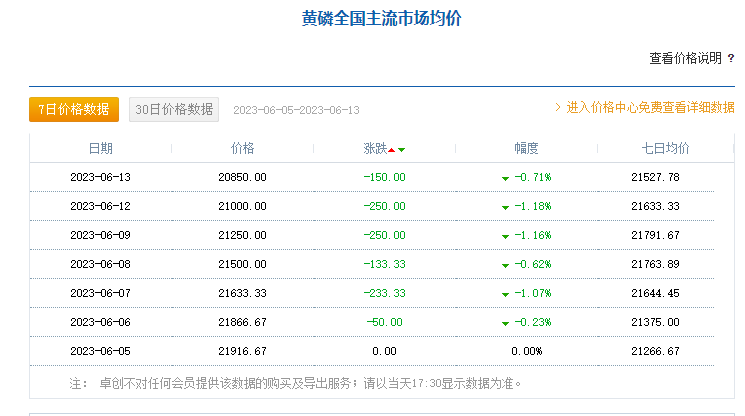Click the 幅度 column header

pyautogui.click(x=526, y=149)
